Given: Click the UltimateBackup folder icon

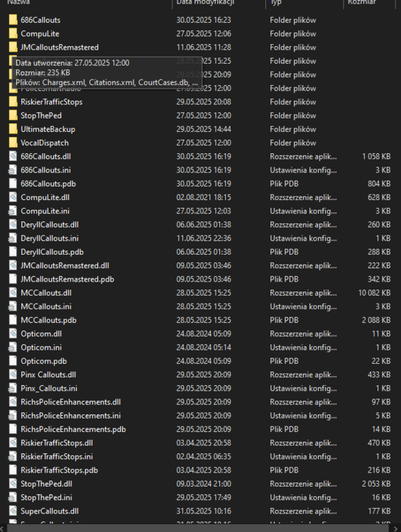Looking at the screenshot, I should (13, 129).
